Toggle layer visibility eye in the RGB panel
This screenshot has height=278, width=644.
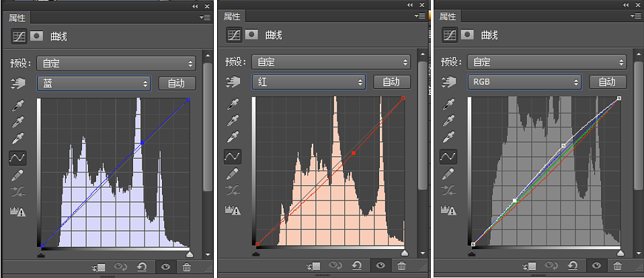point(597,266)
